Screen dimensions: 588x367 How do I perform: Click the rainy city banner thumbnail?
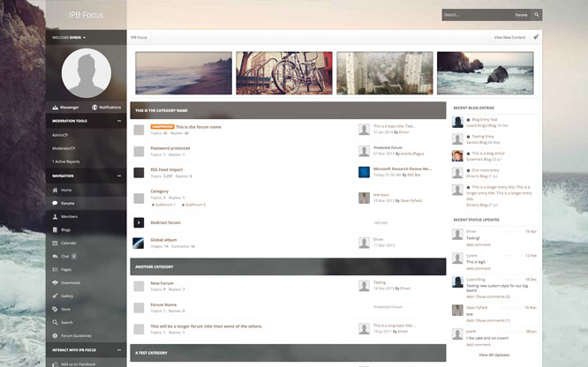click(385, 73)
